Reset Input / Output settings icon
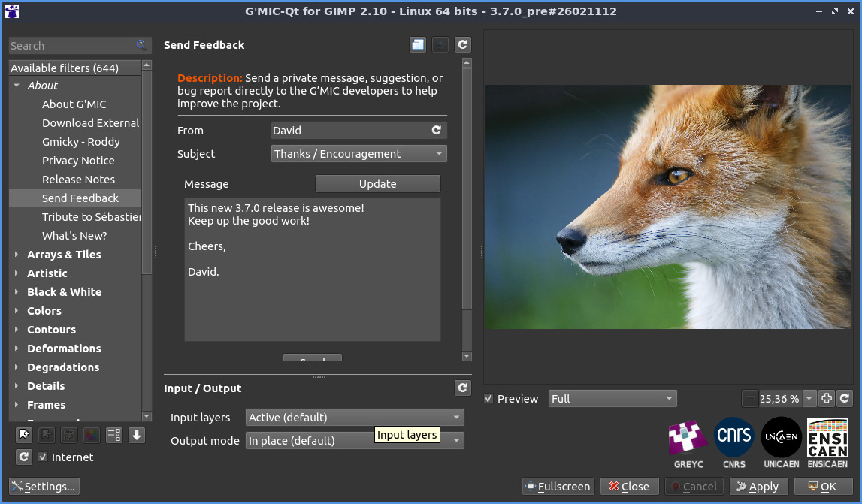Viewport: 862px width, 504px height. click(463, 388)
